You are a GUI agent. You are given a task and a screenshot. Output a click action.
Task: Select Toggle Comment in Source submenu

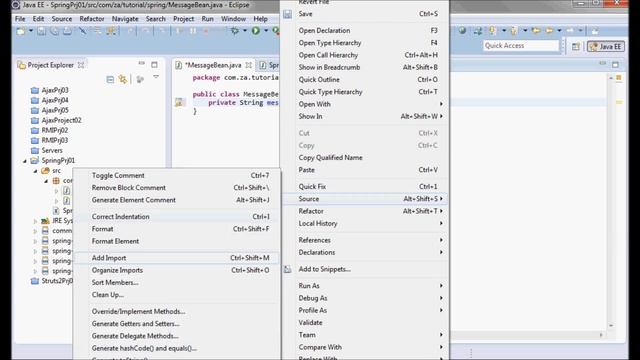177,176
